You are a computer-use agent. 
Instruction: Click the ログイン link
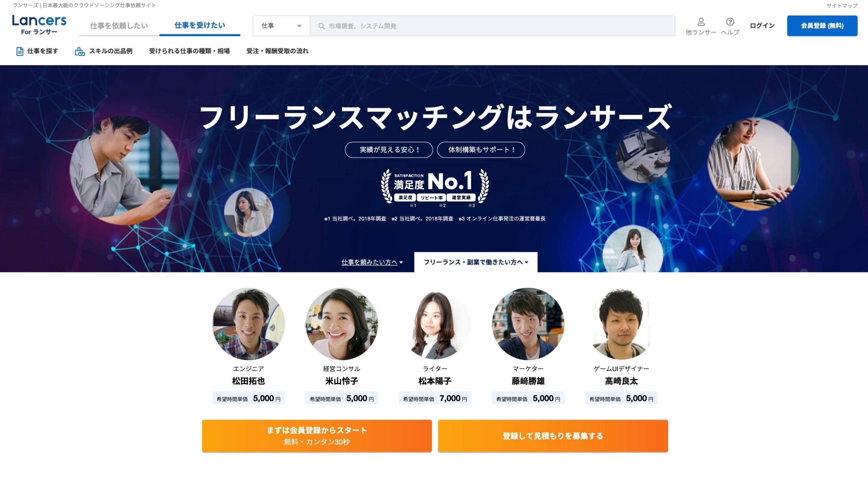click(762, 26)
